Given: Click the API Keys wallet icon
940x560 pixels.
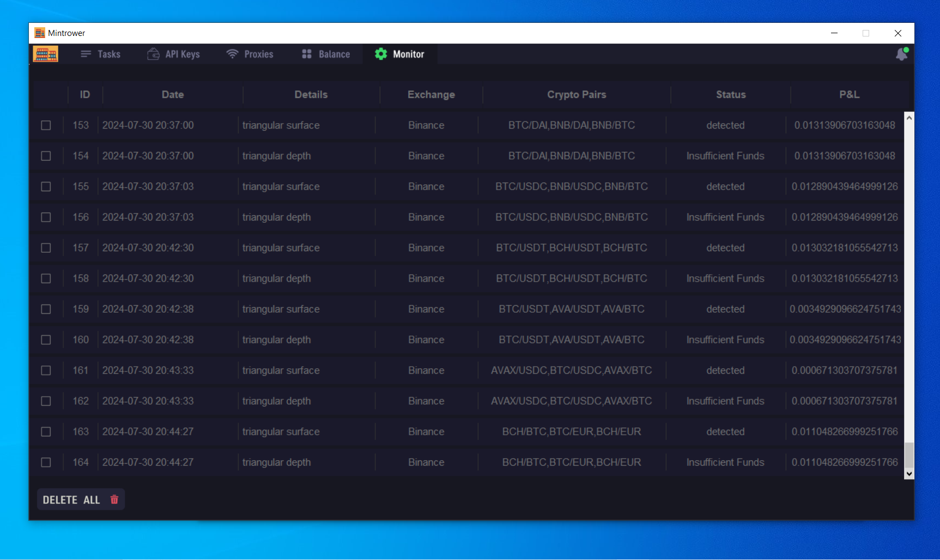Looking at the screenshot, I should (153, 54).
